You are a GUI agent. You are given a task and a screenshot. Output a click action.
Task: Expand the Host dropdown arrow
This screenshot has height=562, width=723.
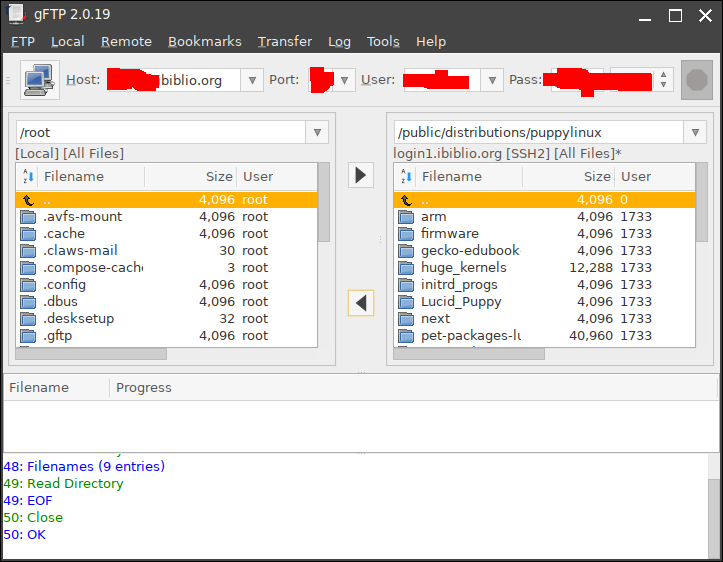[x=251, y=80]
